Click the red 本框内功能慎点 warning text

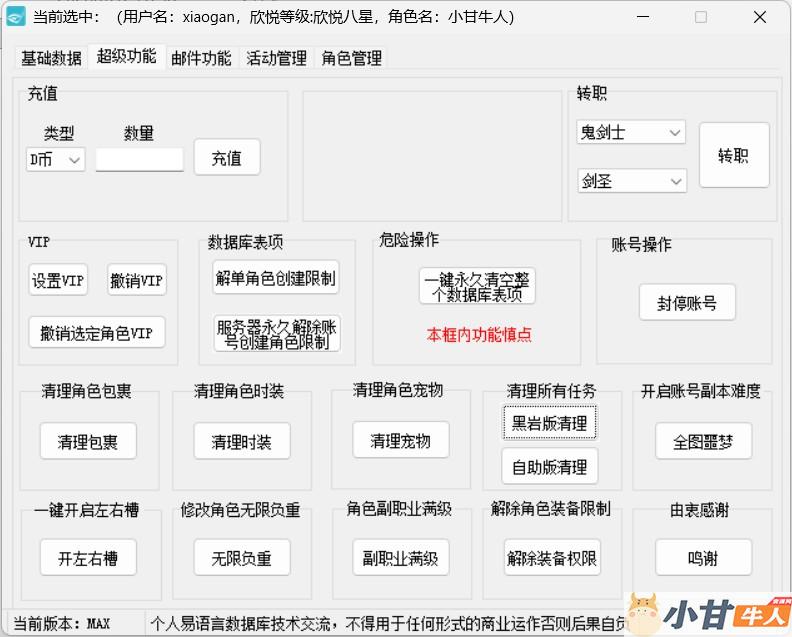(479, 334)
